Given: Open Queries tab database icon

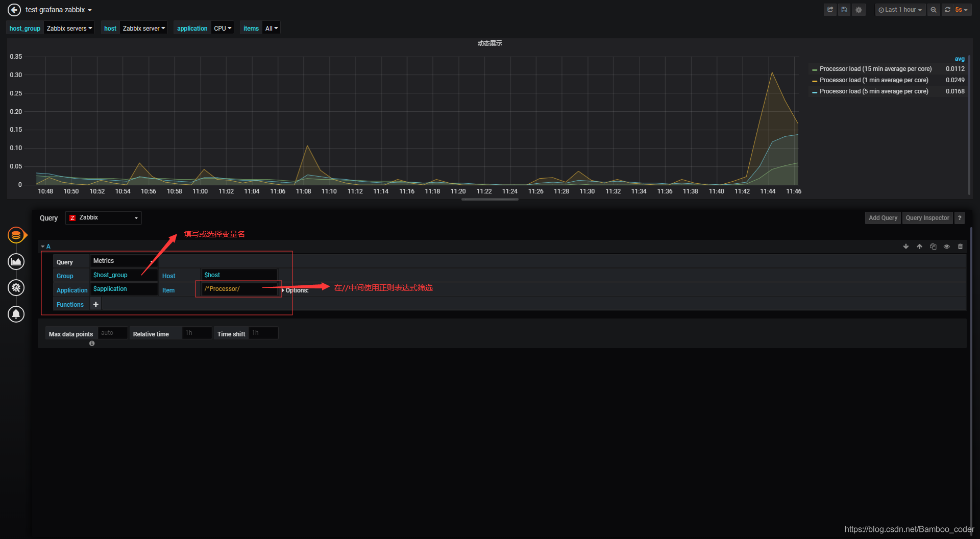Looking at the screenshot, I should pos(16,235).
